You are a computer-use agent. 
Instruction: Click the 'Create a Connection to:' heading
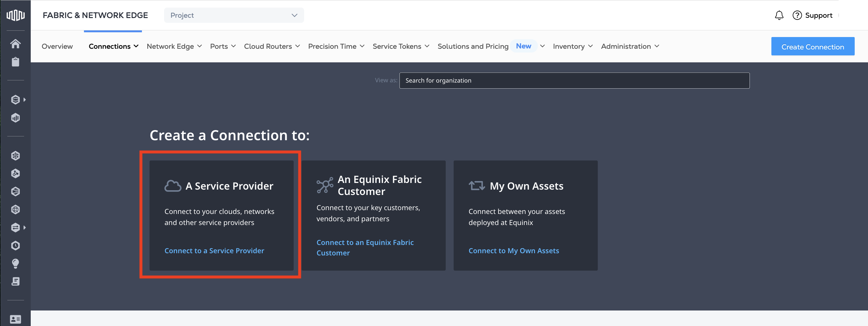tap(229, 135)
